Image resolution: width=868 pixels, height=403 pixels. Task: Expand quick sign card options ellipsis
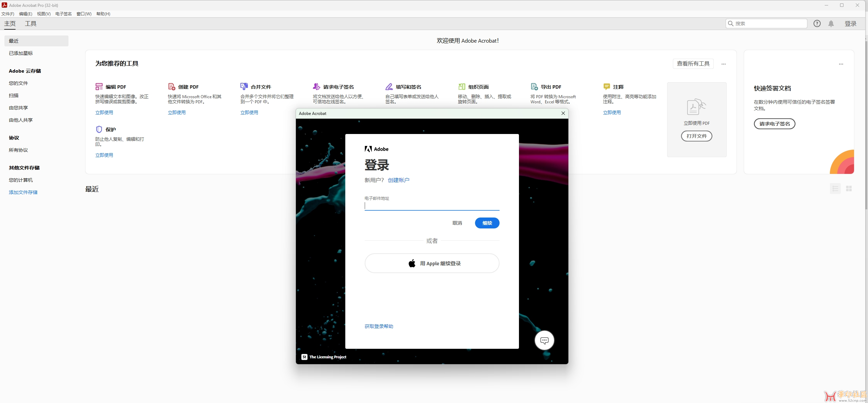click(x=841, y=64)
